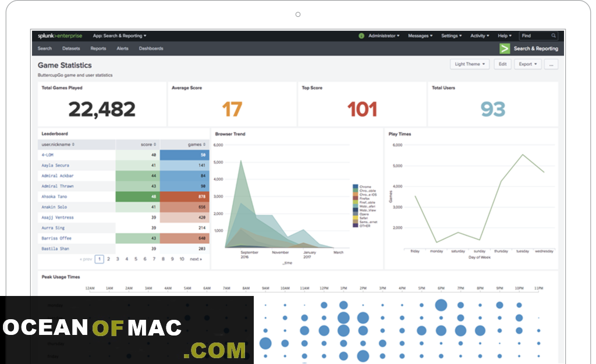596x364 pixels.
Task: Open the Ahsoka Tano leaderboard entry
Action: 54,197
